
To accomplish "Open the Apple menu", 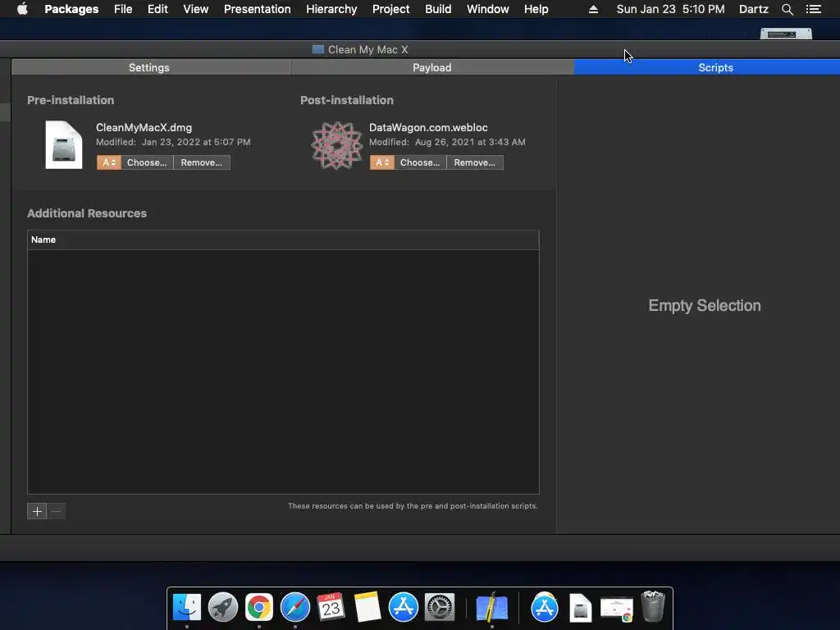I will pyautogui.click(x=22, y=9).
